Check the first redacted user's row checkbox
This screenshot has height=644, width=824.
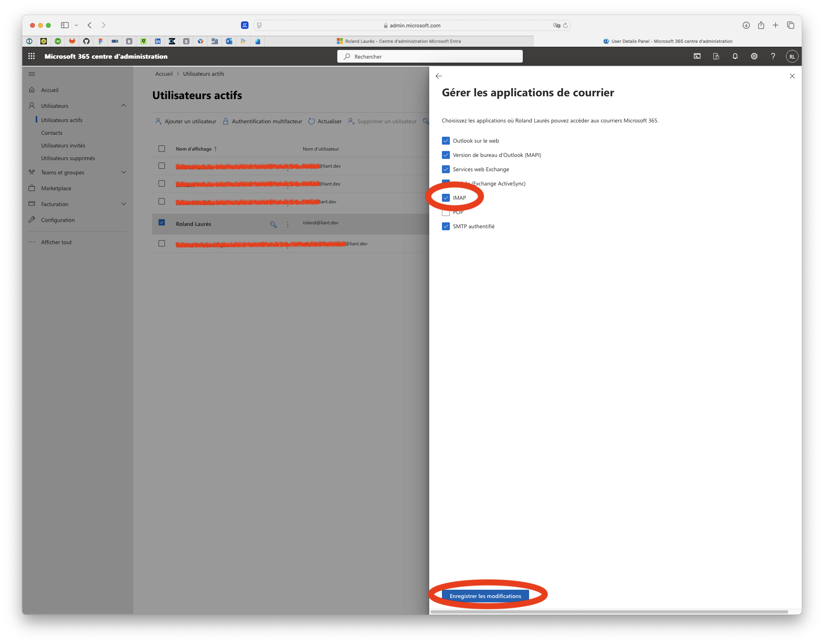pos(162,166)
